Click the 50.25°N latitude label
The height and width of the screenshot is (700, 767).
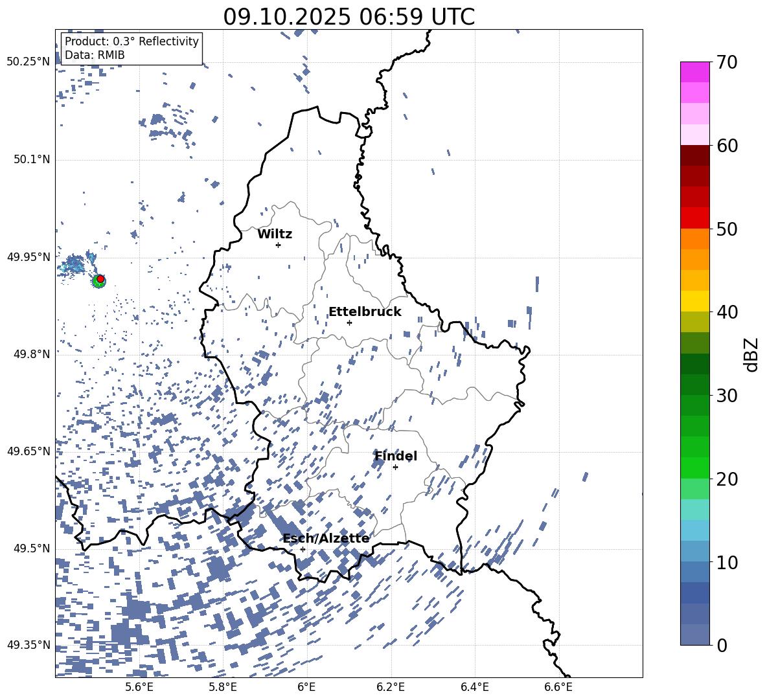pos(29,62)
